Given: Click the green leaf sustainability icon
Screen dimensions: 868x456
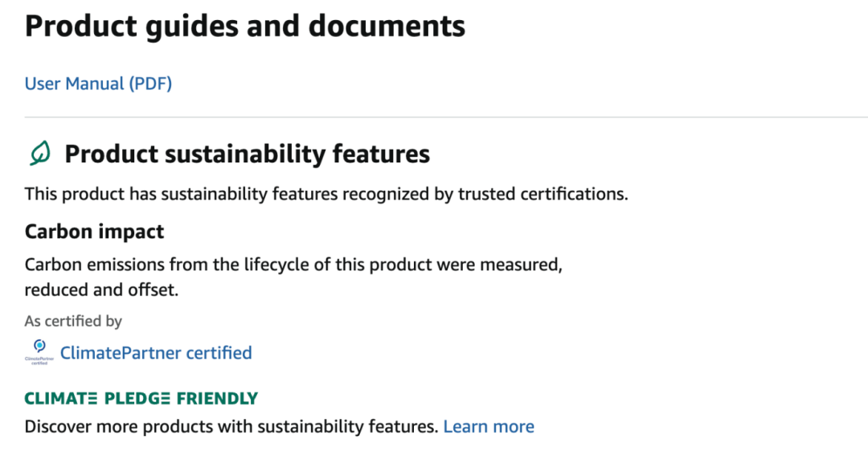Looking at the screenshot, I should 39,153.
